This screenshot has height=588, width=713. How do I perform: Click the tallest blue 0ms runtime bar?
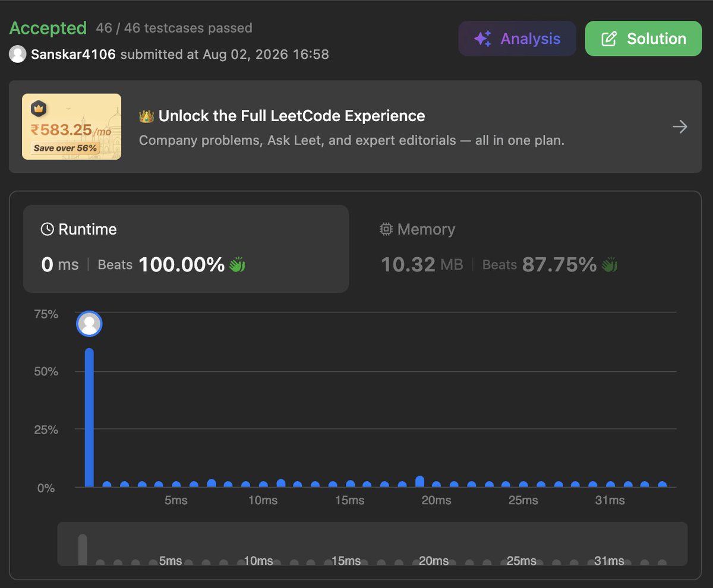(89, 418)
